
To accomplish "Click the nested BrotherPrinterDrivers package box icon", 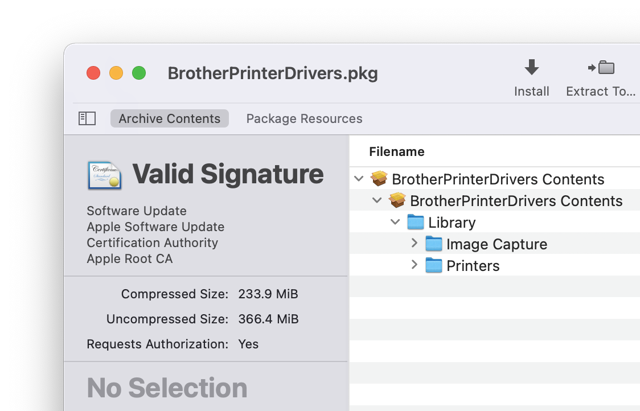I will 397,200.
